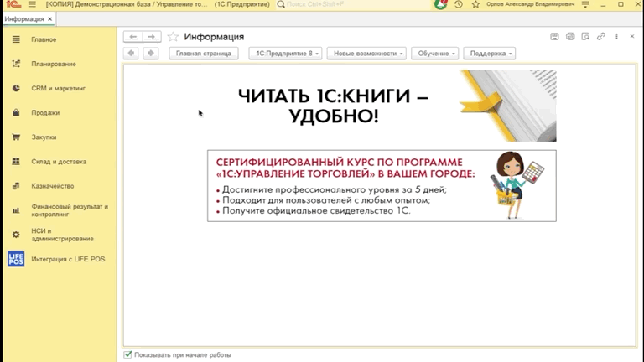Open Интеграция с LIFE POS section
Image resolution: width=644 pixels, height=362 pixels.
click(68, 259)
